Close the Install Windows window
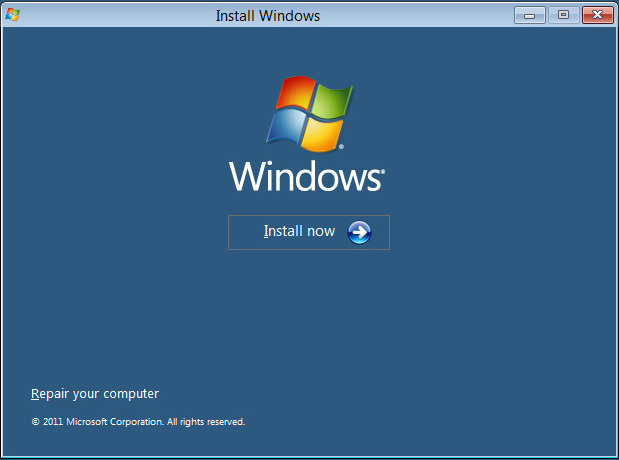The height and width of the screenshot is (460, 619). (x=598, y=15)
